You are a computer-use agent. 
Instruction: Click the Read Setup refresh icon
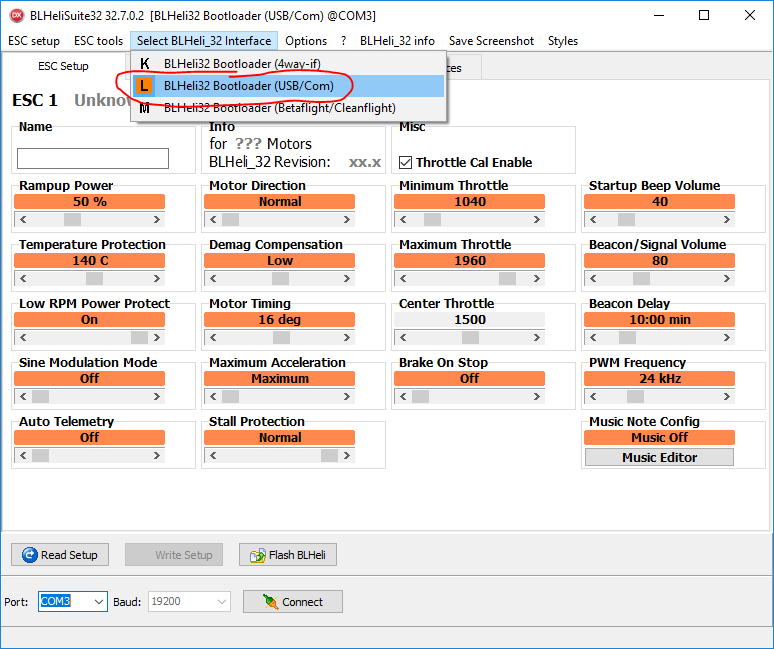coord(30,555)
